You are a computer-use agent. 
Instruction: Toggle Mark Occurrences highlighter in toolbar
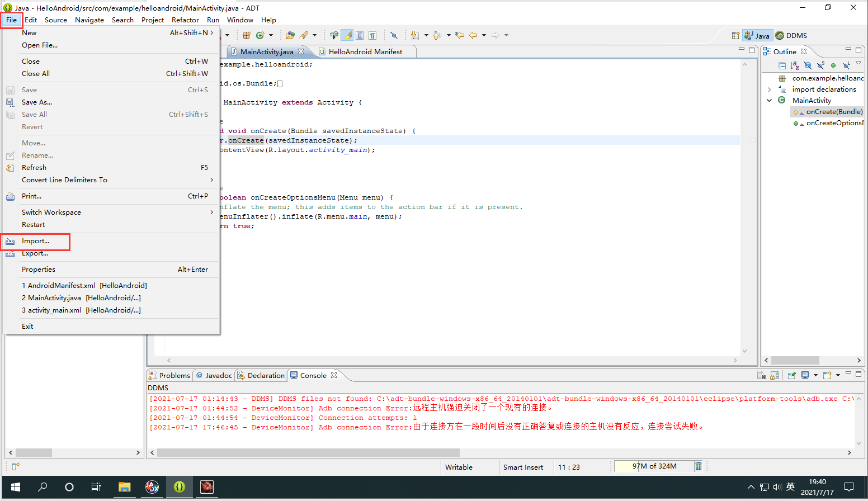click(347, 35)
